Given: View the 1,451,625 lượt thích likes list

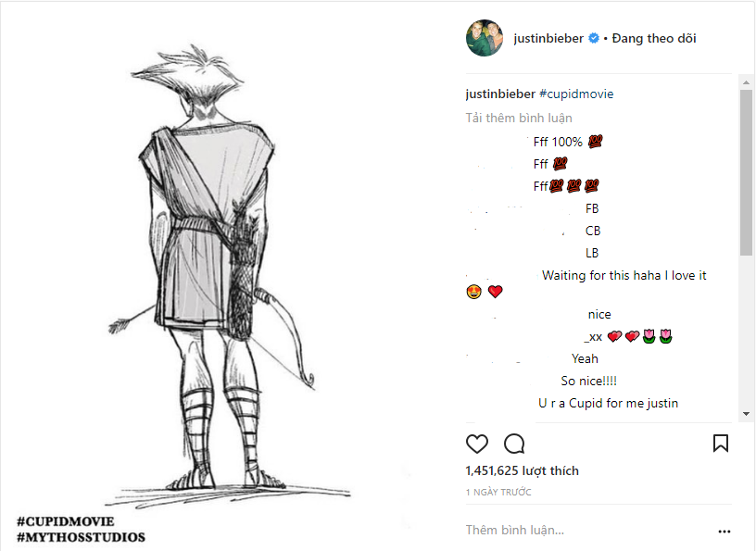Looking at the screenshot, I should tap(522, 470).
